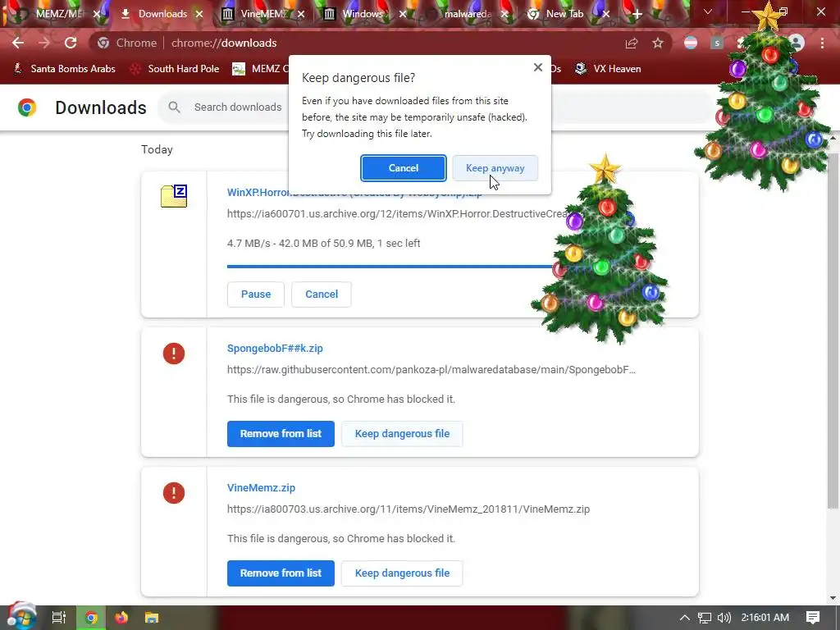Image resolution: width=840 pixels, height=630 pixels.
Task: Cancel the WinXP.Horror download
Action: [322, 294]
